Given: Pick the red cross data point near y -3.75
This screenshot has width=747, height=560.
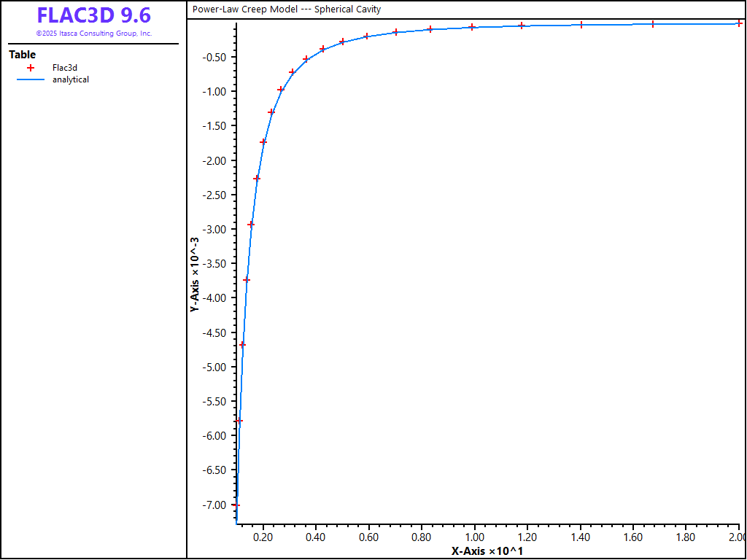Looking at the screenshot, I should click(x=247, y=280).
